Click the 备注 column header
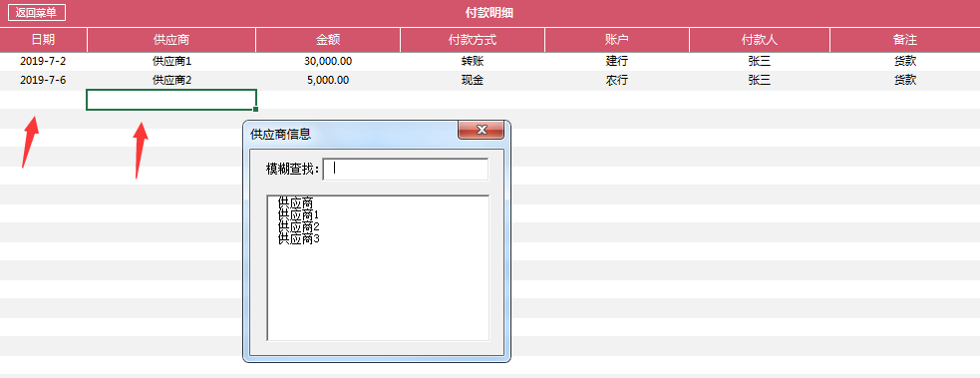Screen dimensions: 980x378 [905, 40]
